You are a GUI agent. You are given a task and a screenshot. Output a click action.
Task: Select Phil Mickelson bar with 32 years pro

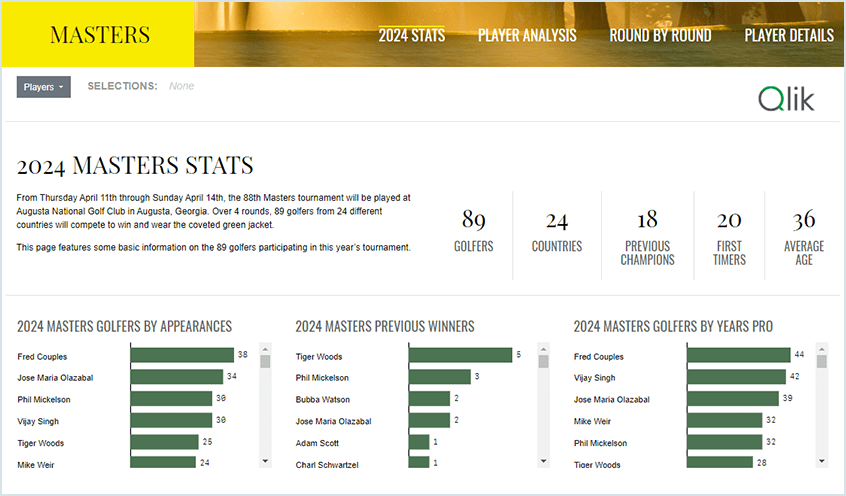(725, 441)
